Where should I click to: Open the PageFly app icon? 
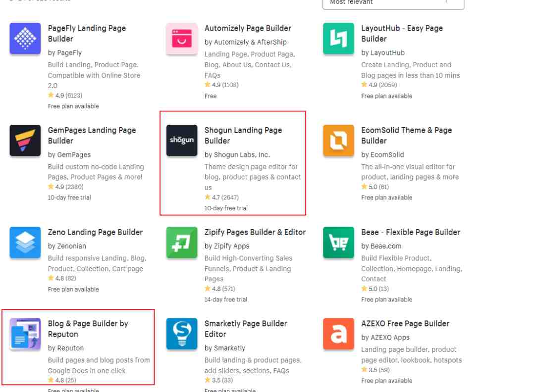click(25, 39)
